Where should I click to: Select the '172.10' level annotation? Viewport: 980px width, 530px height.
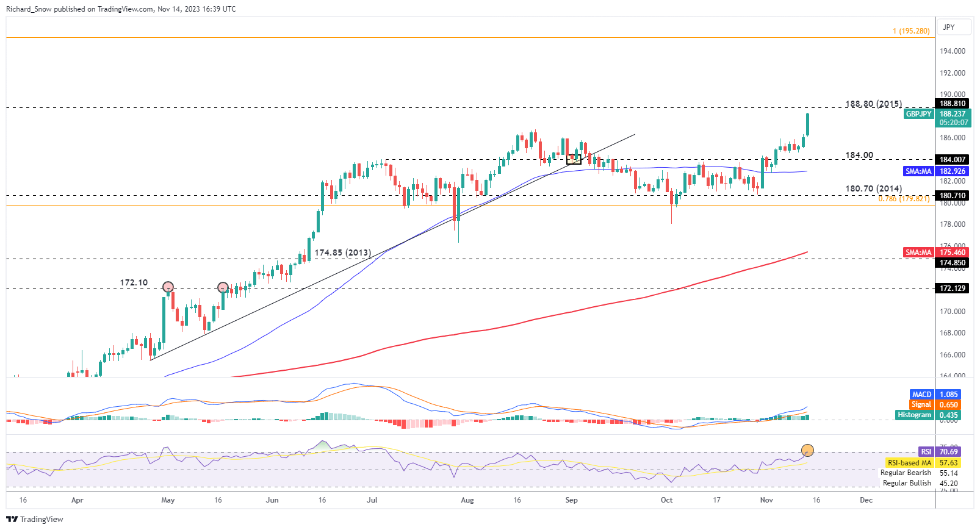[x=134, y=282]
